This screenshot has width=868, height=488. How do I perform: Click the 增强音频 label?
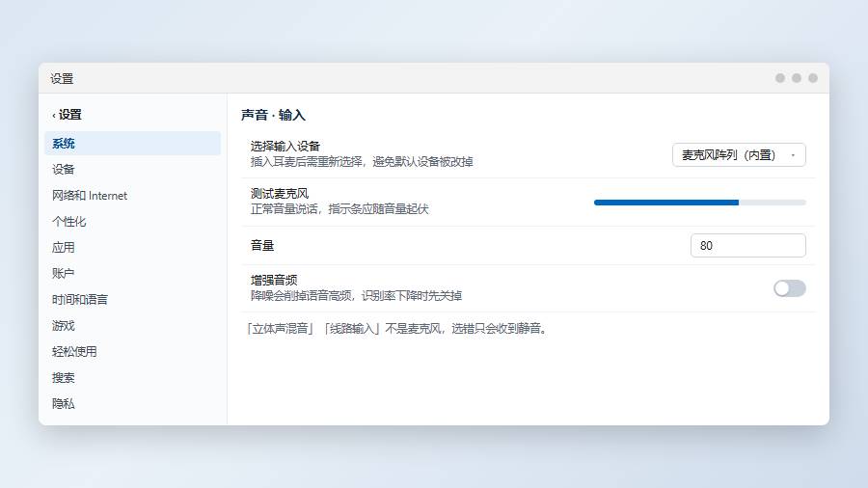[274, 280]
